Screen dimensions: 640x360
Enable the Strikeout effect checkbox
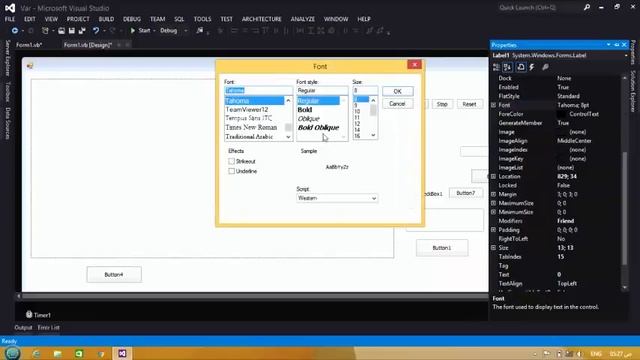231,161
